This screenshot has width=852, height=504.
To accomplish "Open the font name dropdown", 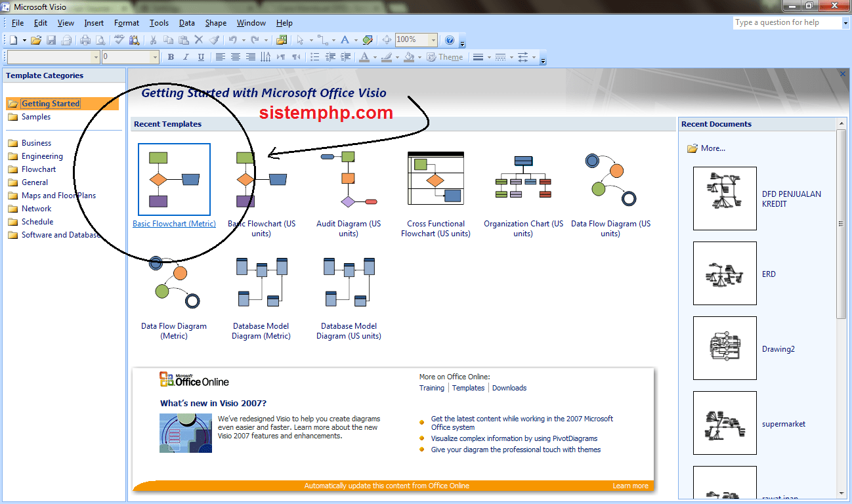I will tap(95, 57).
